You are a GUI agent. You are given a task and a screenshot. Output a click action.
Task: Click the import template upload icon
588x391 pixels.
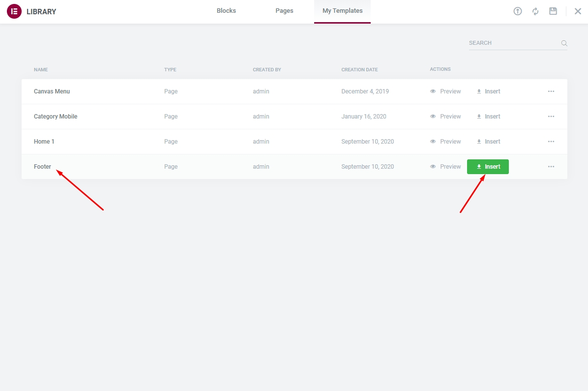point(518,11)
